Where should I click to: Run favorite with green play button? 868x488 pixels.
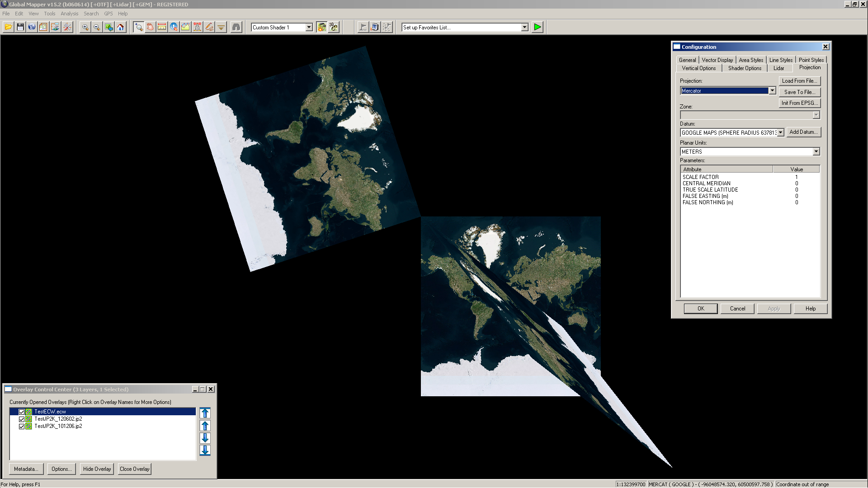click(537, 28)
